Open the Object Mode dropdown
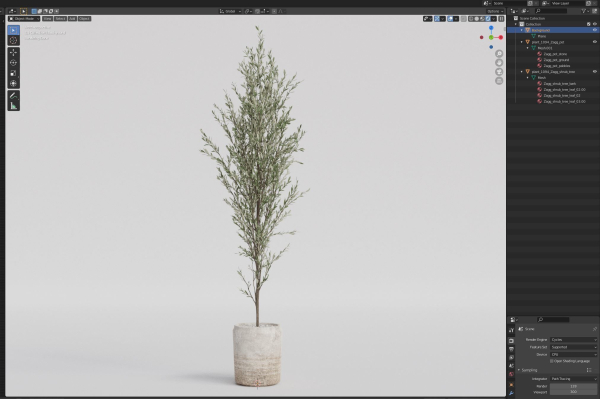 24,19
